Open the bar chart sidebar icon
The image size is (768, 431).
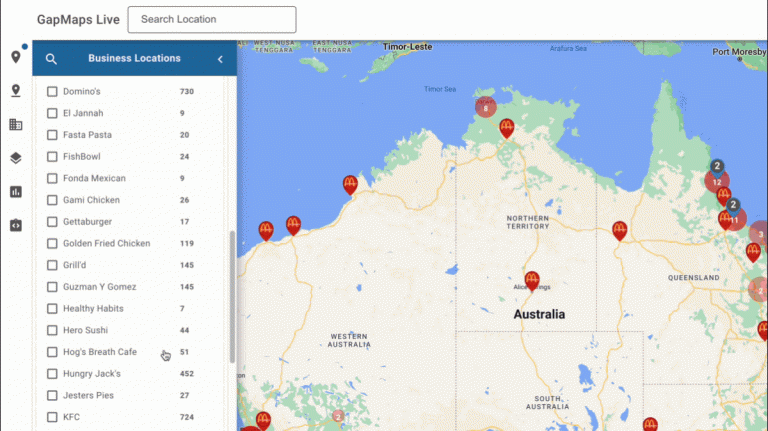coord(15,192)
